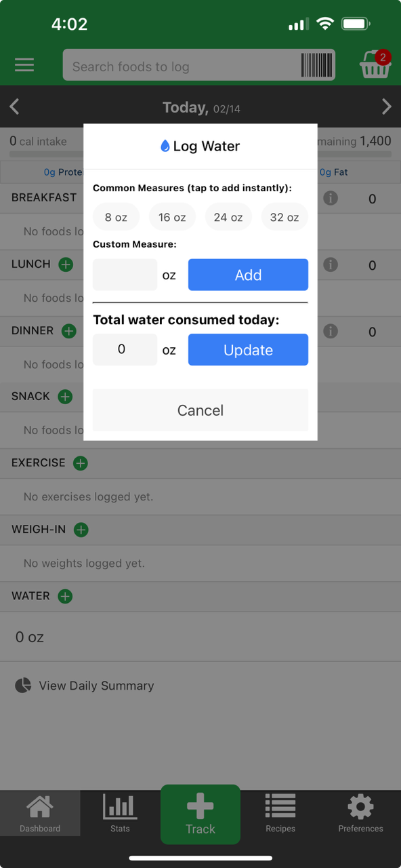The image size is (401, 868).
Task: Go to previous day with left chevron
Action: pyautogui.click(x=14, y=106)
